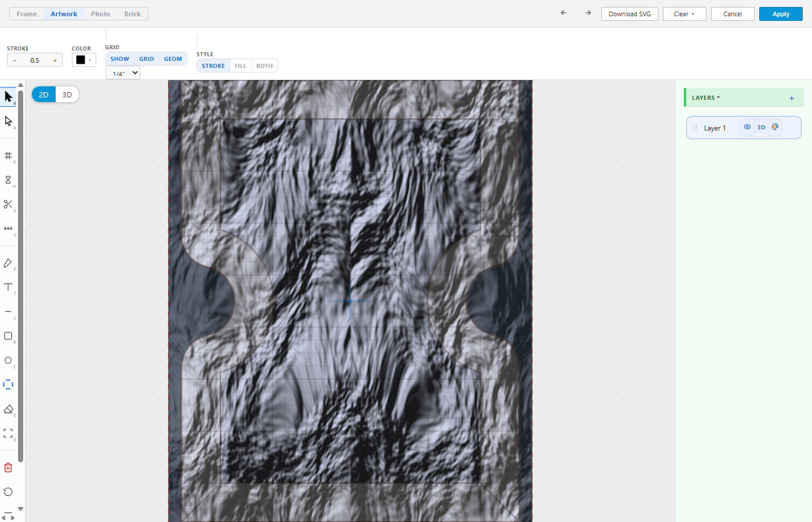Screen dimensions: 812x522
Task: Select the pen drawing tool
Action: pyautogui.click(x=8, y=263)
